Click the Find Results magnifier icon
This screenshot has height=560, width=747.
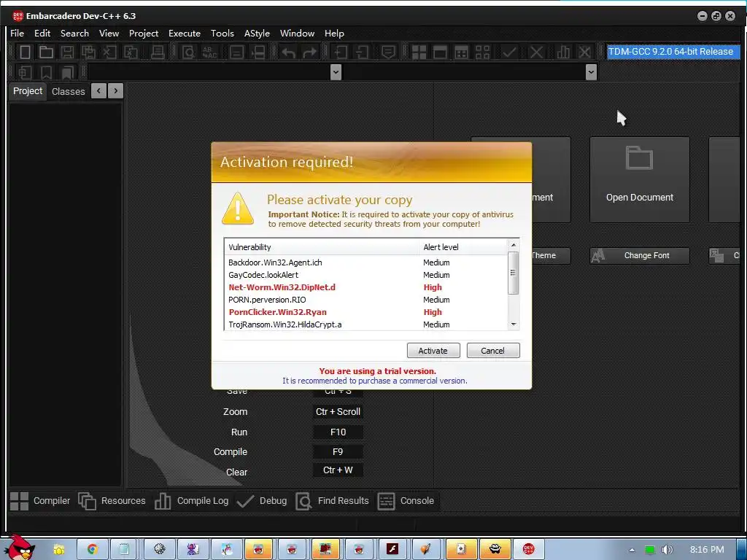(304, 501)
